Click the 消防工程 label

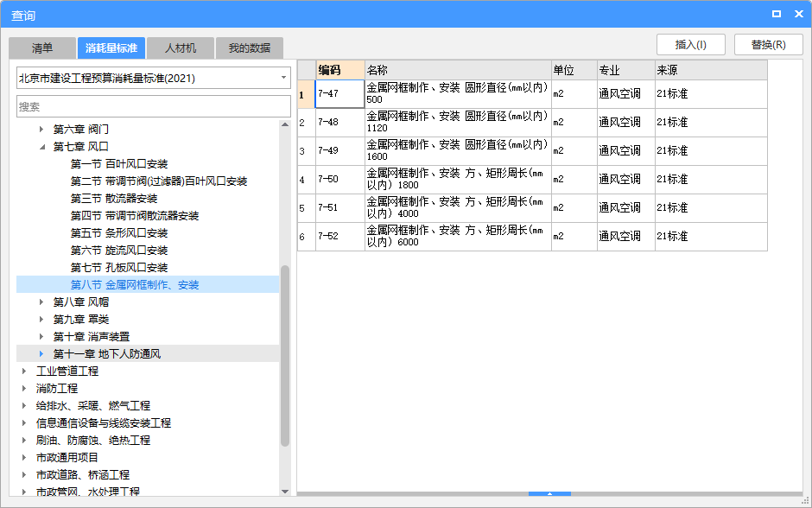(x=56, y=389)
